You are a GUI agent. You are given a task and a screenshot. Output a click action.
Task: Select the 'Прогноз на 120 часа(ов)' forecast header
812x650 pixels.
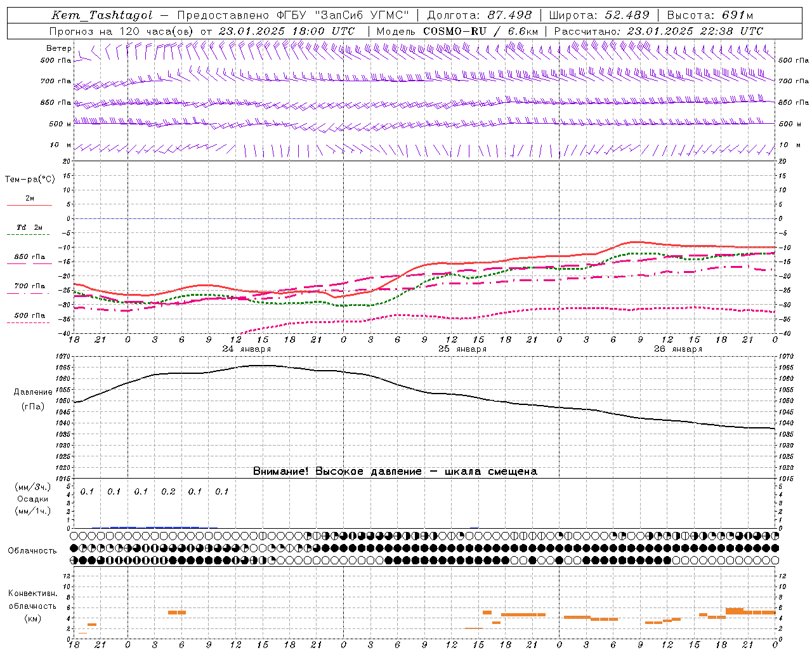click(x=122, y=31)
